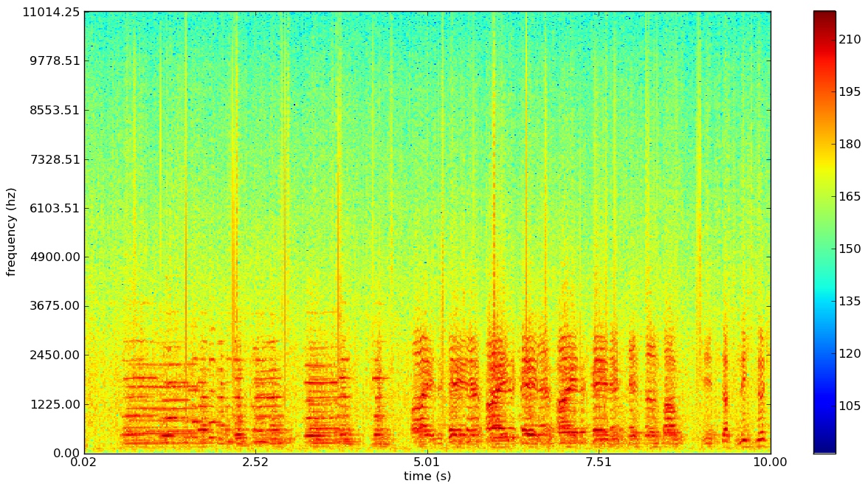The height and width of the screenshot is (489, 868).
Task: Click the 'frequency (hz)' axis title
Action: click(x=11, y=232)
